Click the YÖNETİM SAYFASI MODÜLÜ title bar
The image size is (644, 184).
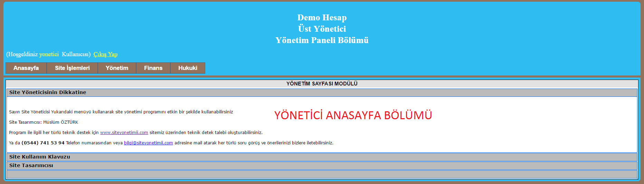pos(322,84)
